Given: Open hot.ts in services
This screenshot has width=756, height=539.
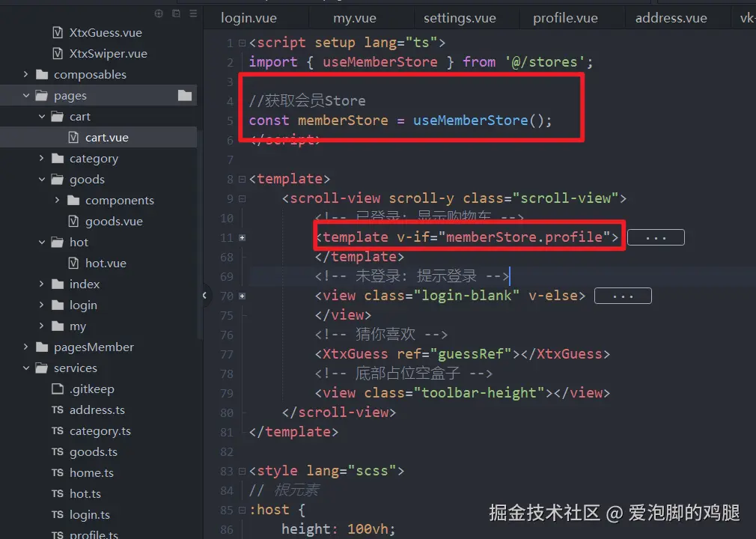Looking at the screenshot, I should [85, 493].
